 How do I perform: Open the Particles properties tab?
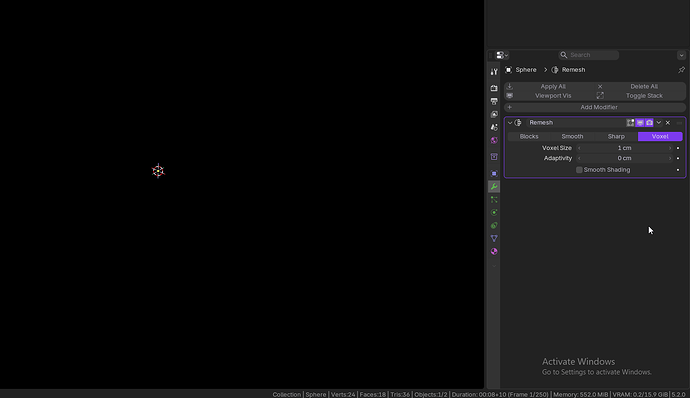tap(494, 199)
